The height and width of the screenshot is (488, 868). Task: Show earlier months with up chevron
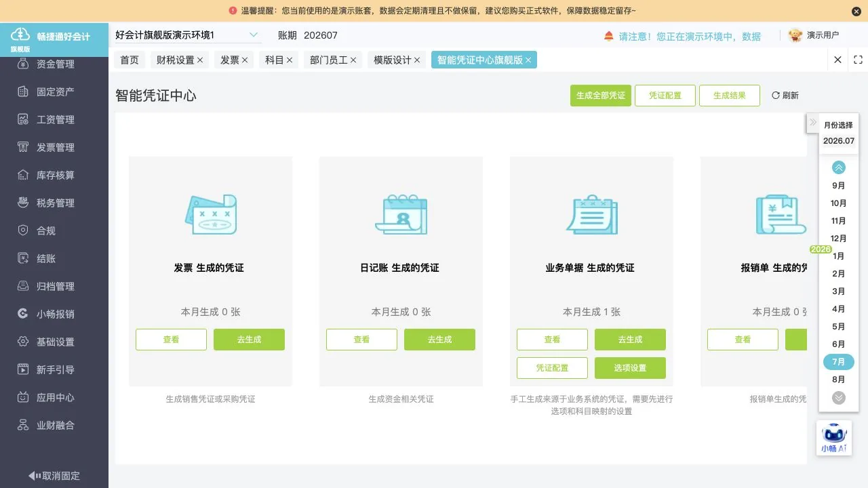pos(839,167)
